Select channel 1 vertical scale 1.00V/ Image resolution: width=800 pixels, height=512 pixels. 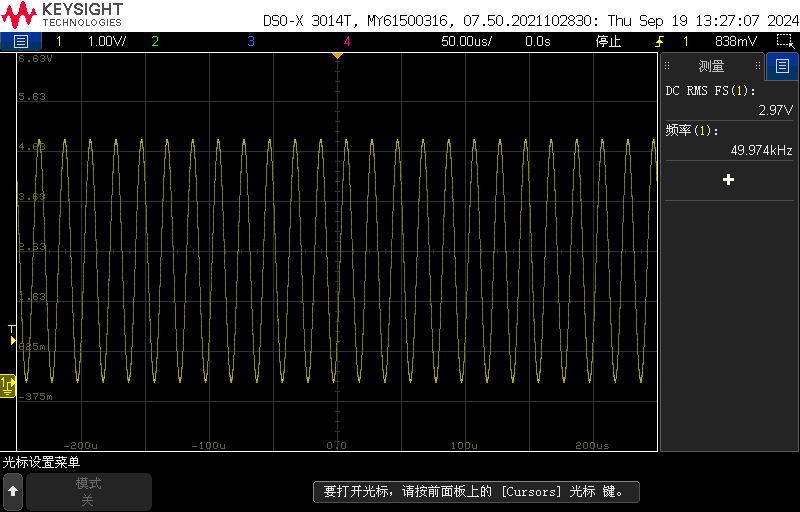[x=107, y=41]
